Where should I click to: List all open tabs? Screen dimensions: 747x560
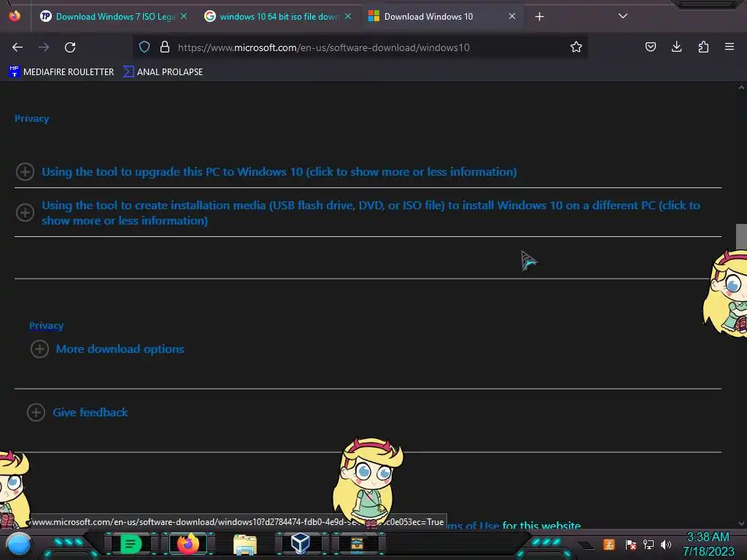coord(623,16)
